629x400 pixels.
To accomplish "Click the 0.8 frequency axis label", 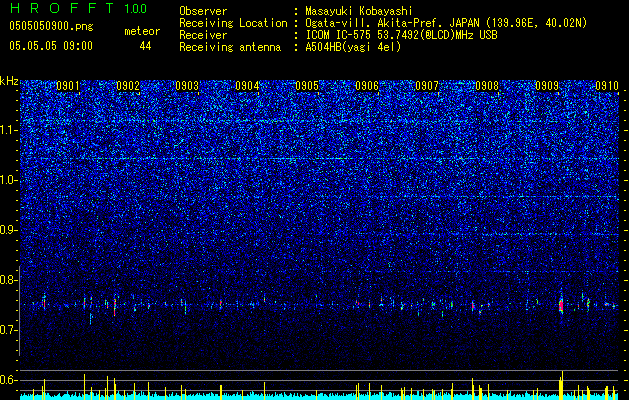I will click(x=8, y=280).
